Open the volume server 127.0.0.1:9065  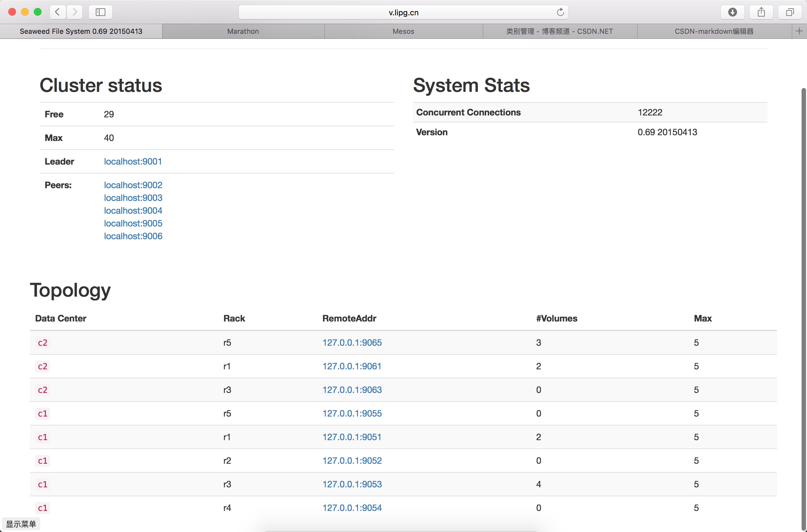pyautogui.click(x=352, y=343)
